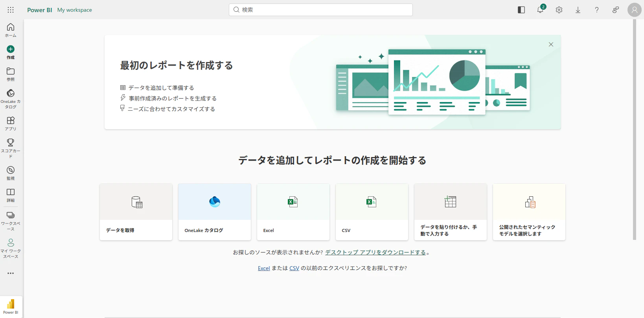Viewport: 644px width, 318px height.
Task: Open My workspace breadcrumb
Action: (75, 10)
